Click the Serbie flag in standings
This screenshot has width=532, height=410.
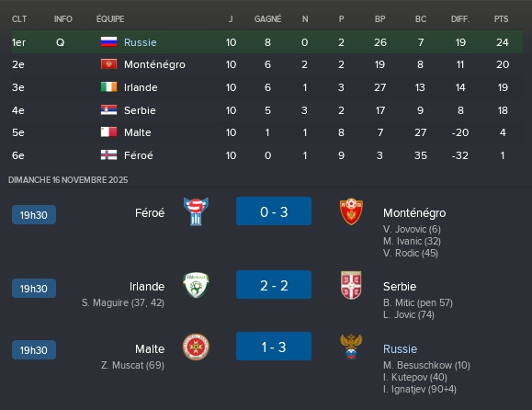coord(109,110)
